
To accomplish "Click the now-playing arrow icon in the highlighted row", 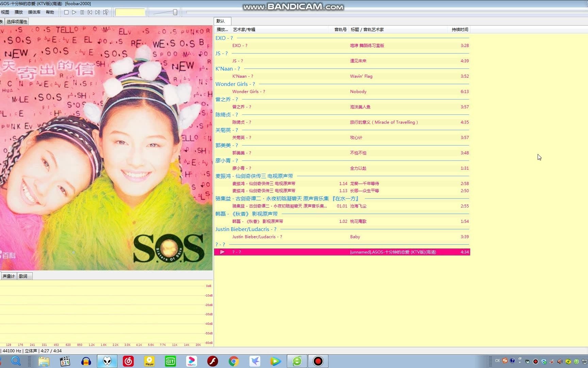I will (222, 252).
